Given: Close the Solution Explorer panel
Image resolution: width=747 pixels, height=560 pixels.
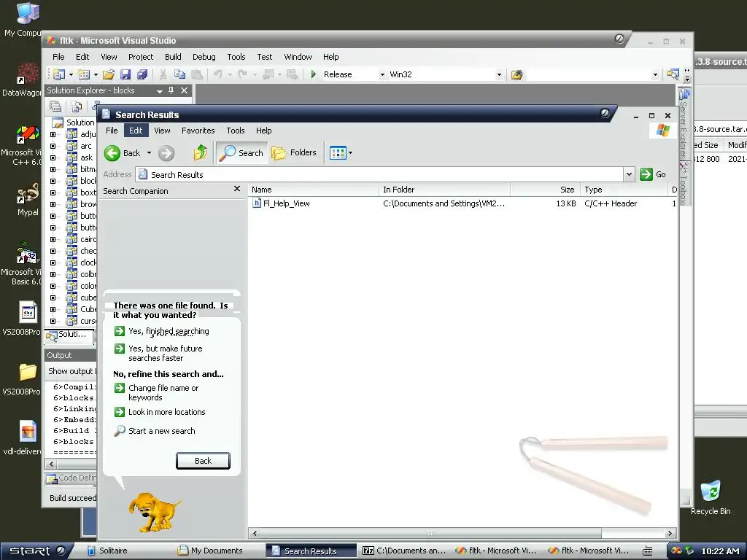Looking at the screenshot, I should [x=185, y=90].
